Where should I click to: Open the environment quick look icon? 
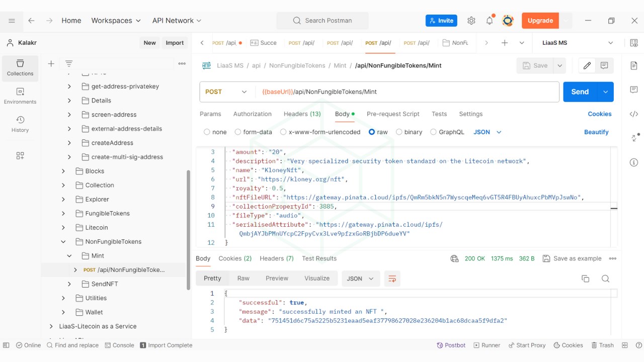(633, 43)
